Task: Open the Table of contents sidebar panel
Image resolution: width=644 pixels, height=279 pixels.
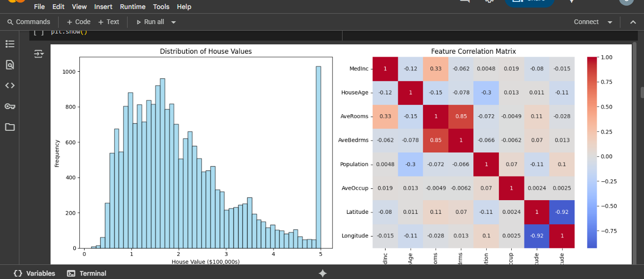Action: tap(10, 44)
